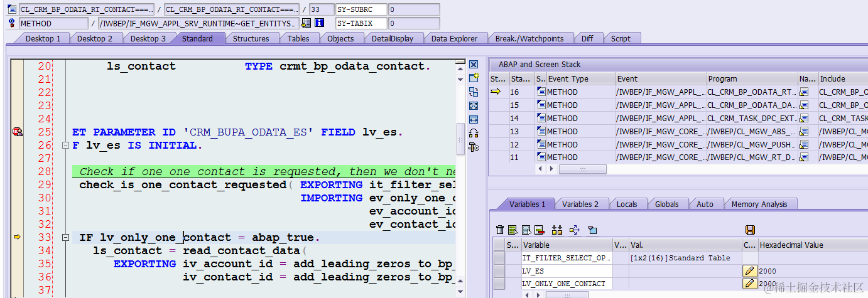Click the line number field showing 33
The width and height of the screenshot is (868, 298).
[x=321, y=10]
